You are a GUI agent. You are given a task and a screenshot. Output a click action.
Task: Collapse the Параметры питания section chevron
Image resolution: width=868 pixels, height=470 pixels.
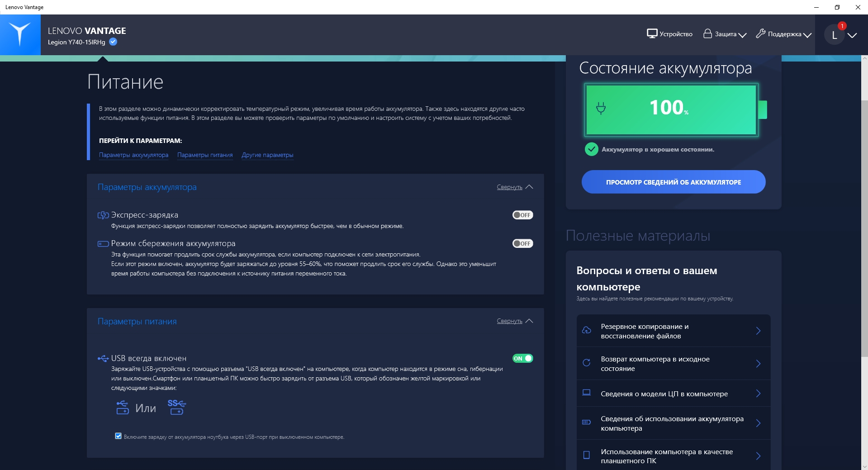point(529,321)
